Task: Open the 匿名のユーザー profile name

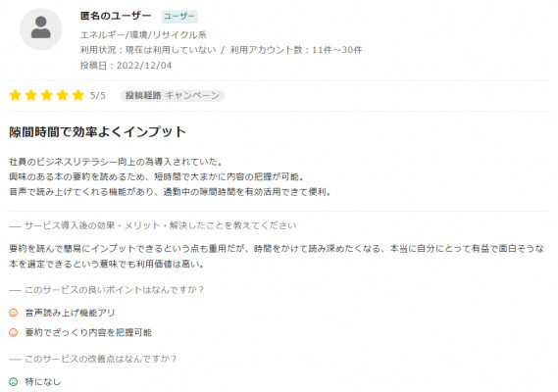Action: pyautogui.click(x=116, y=16)
